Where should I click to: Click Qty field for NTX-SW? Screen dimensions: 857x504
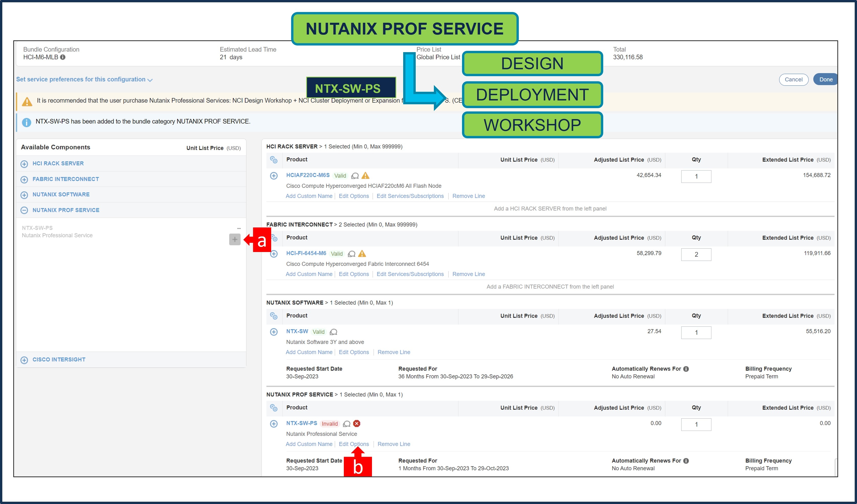(696, 333)
